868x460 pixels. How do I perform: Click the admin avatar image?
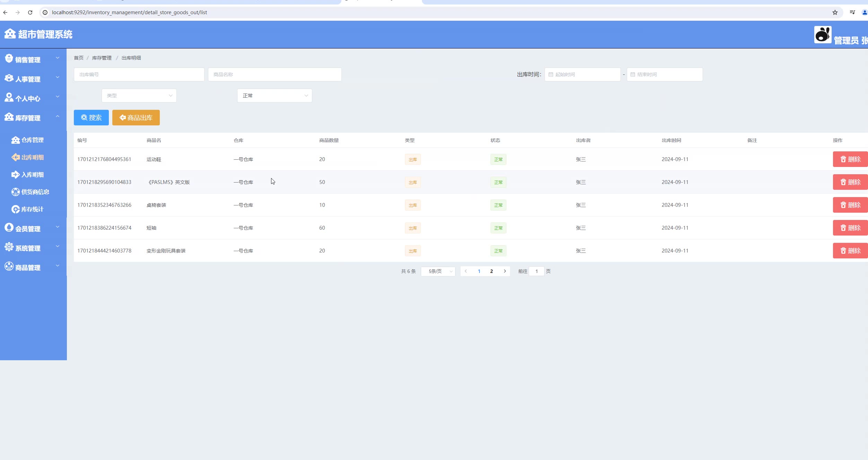(822, 35)
